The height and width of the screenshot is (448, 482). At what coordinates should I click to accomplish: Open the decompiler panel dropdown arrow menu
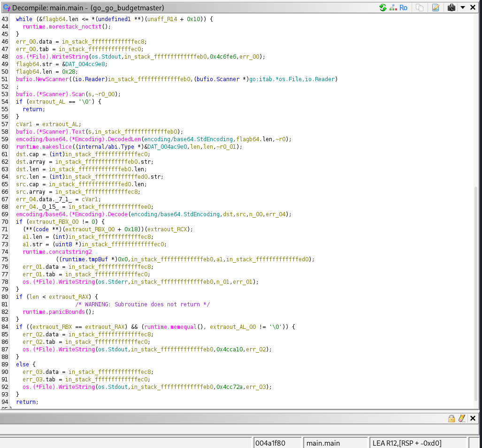click(463, 8)
